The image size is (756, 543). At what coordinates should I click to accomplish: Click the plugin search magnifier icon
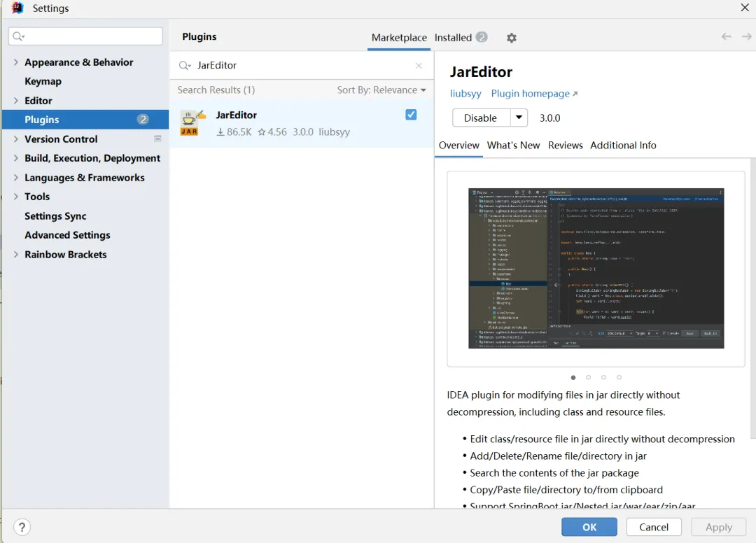(185, 66)
